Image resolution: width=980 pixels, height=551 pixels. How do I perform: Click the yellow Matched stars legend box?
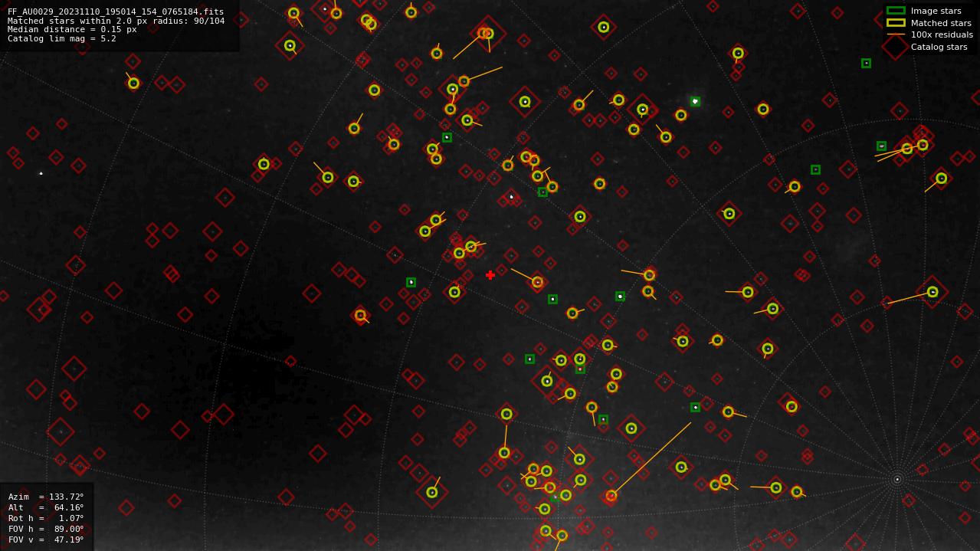pos(896,23)
